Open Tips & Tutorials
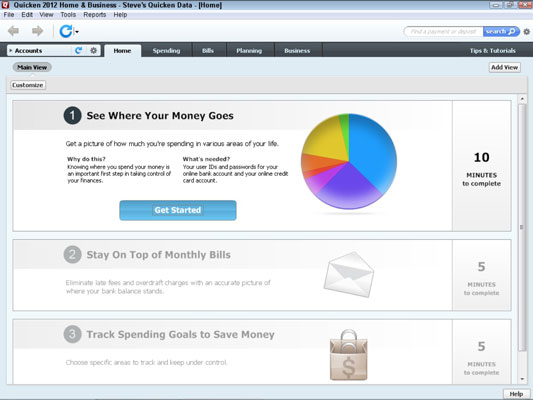The height and width of the screenshot is (400, 533). [x=493, y=51]
